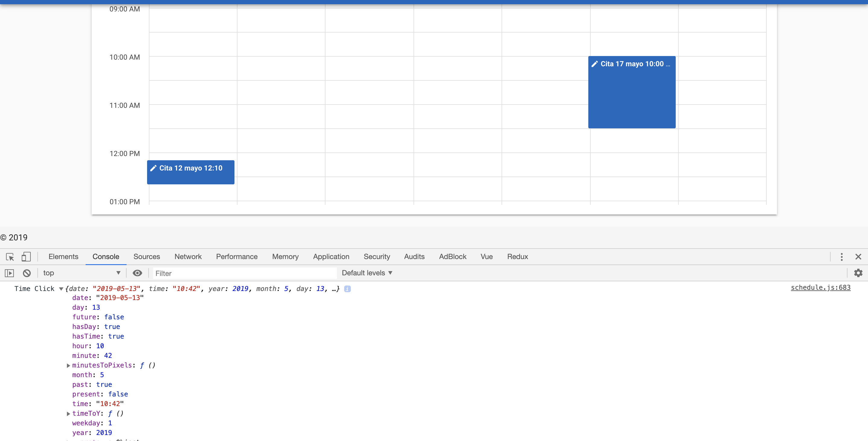Click the inspect element picker icon
This screenshot has width=868, height=441.
(x=10, y=257)
